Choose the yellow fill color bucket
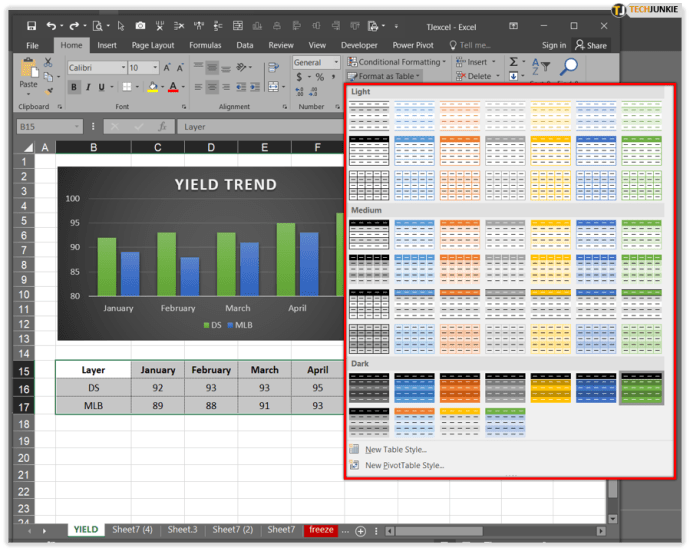The width and height of the screenshot is (690, 551). click(x=153, y=87)
